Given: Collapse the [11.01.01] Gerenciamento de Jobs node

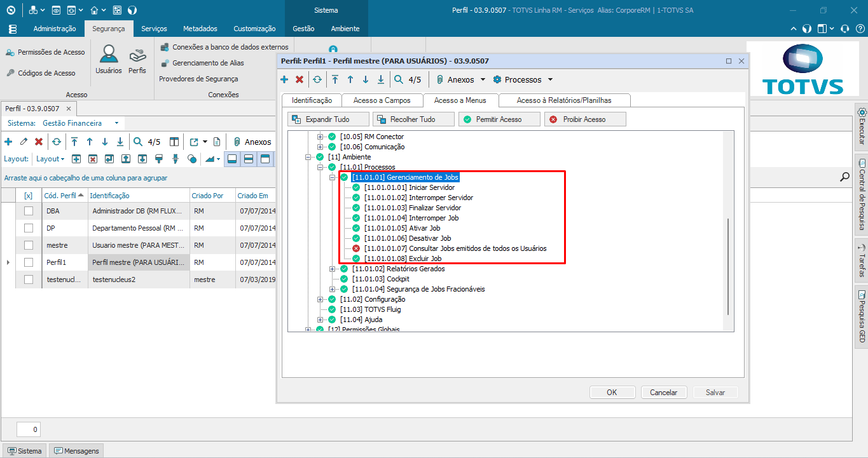Looking at the screenshot, I should pos(333,177).
